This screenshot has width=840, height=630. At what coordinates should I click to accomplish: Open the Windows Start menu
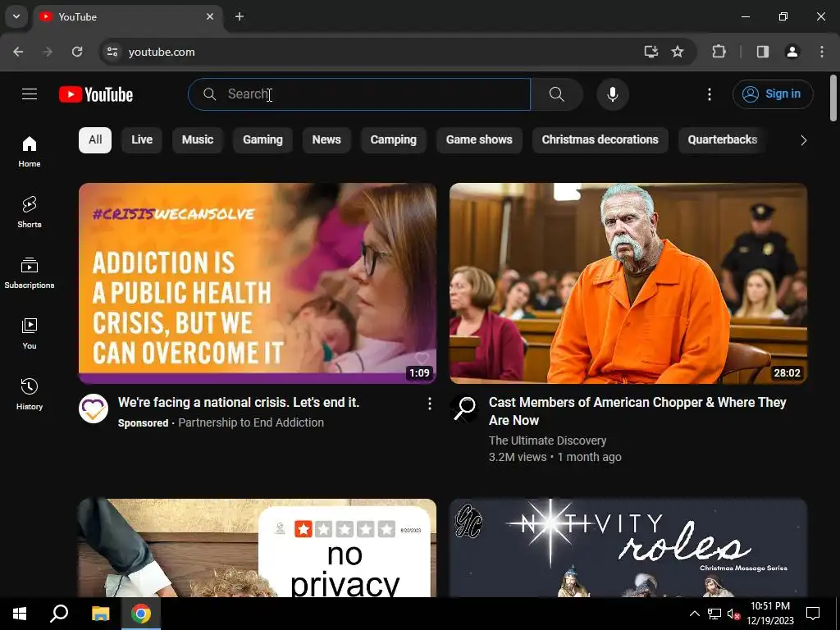(20, 614)
